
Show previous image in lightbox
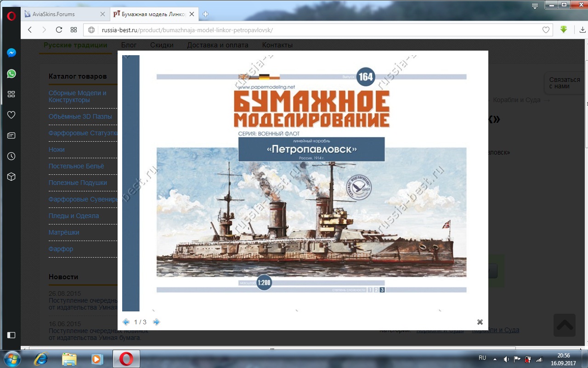pos(126,322)
